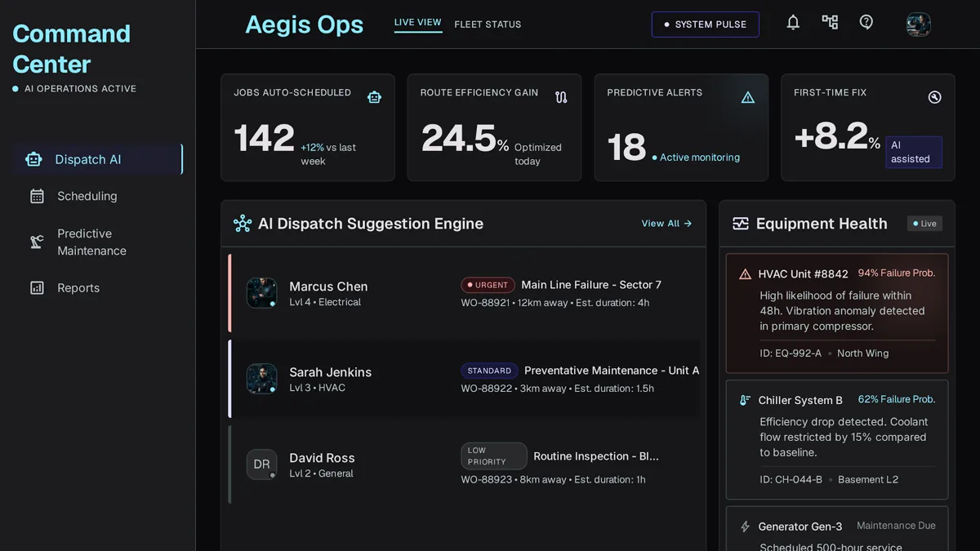Open the user profile avatar in header
980x551 pixels.
(919, 24)
